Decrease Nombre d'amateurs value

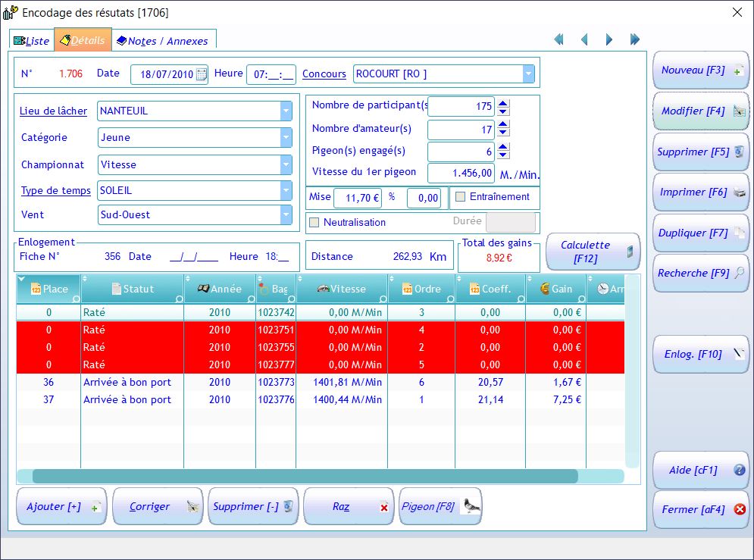(503, 133)
